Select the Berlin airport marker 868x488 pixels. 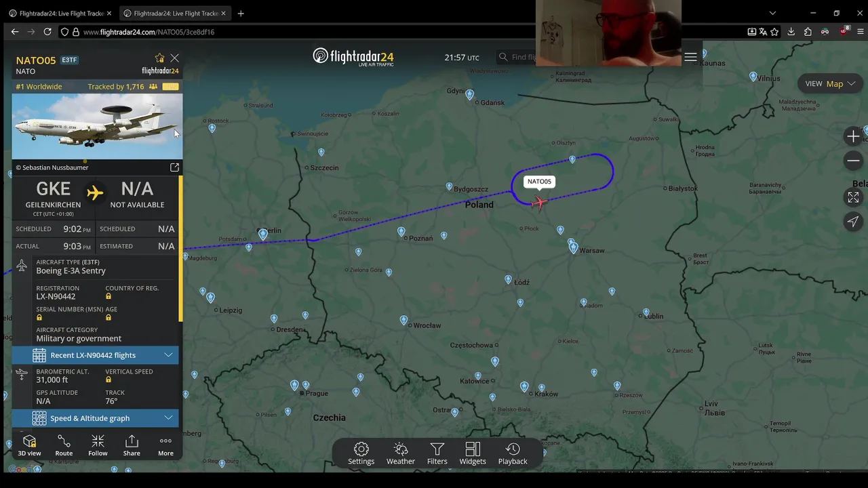coord(263,234)
